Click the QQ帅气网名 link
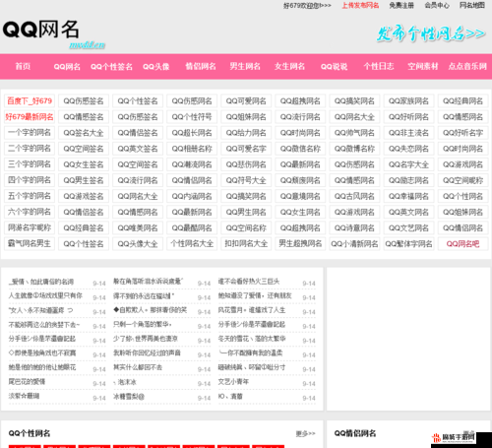The width and height of the screenshot is (492, 448). tap(354, 133)
